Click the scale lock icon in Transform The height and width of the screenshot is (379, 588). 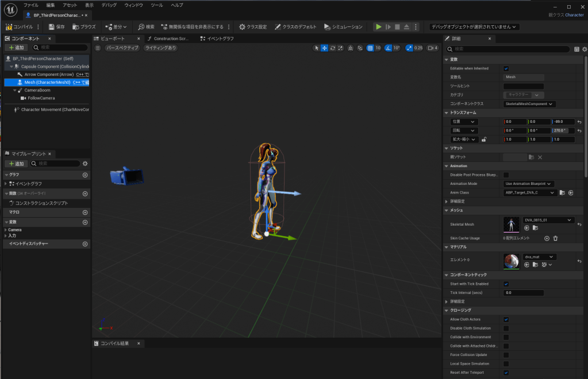[x=484, y=139]
